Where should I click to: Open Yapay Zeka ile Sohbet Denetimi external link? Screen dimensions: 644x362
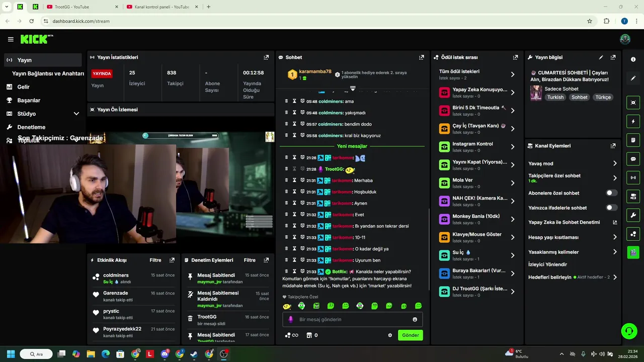tap(615, 222)
